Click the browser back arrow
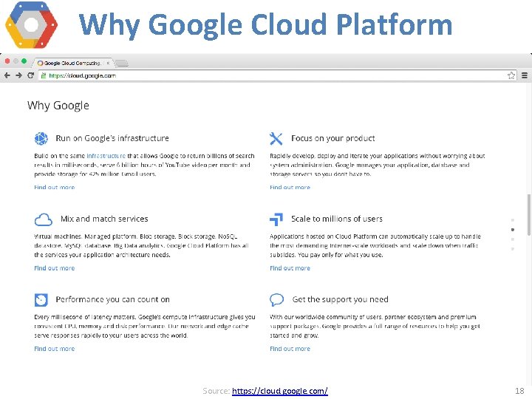 pos(7,75)
